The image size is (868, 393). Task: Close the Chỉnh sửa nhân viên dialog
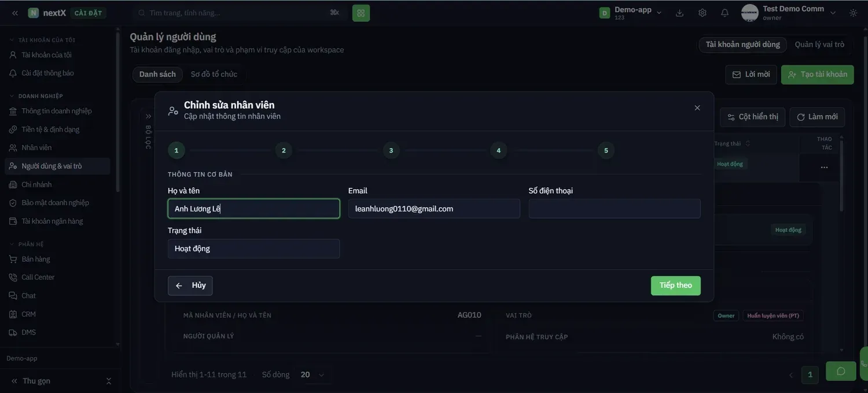697,108
